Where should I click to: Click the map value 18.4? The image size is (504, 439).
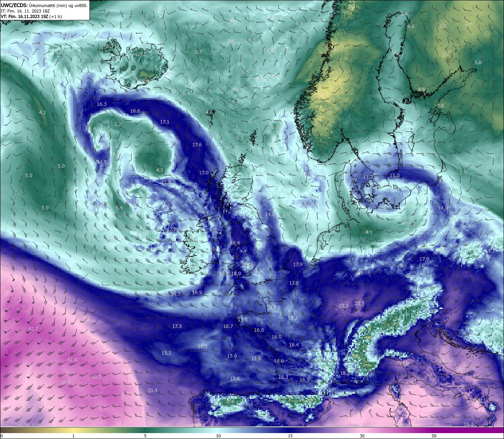click(x=235, y=243)
